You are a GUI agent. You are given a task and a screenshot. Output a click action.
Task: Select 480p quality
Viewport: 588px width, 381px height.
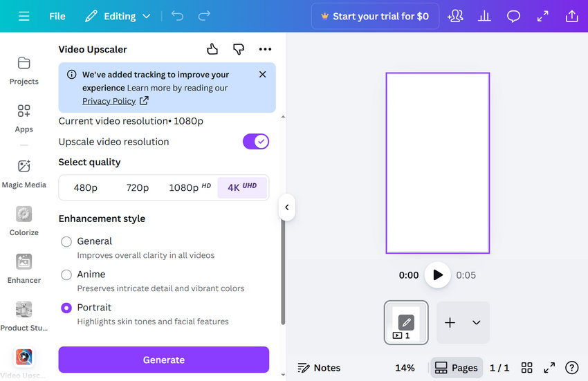coord(86,187)
